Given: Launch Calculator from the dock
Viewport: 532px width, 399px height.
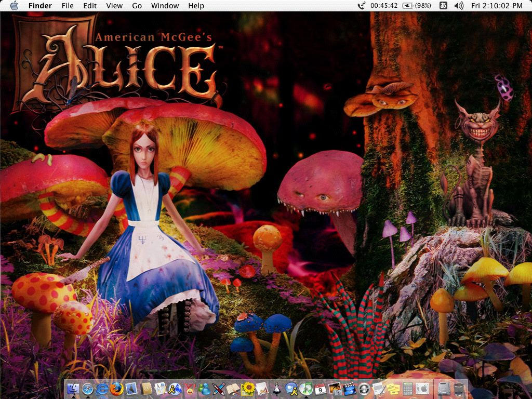Looking at the screenshot, I should (x=407, y=389).
